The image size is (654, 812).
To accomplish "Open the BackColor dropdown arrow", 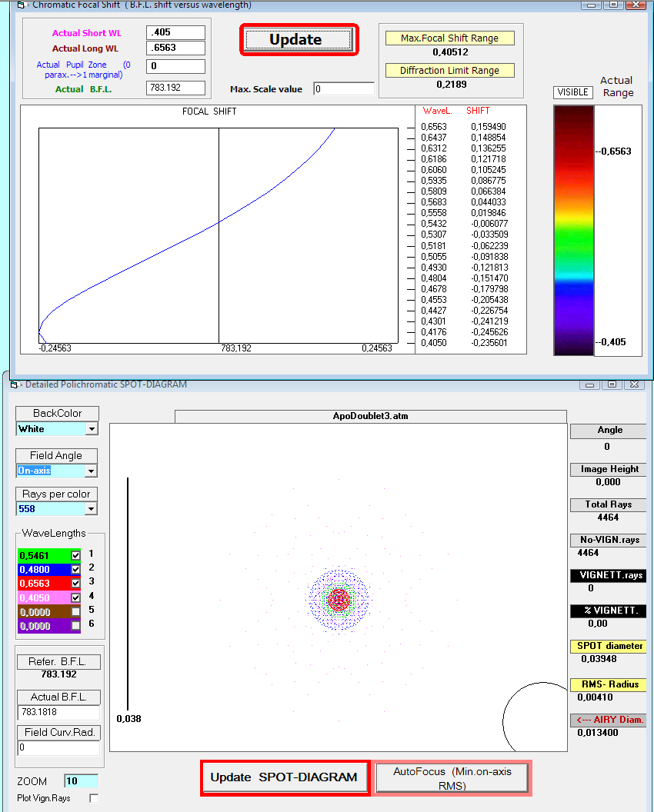I will point(92,429).
